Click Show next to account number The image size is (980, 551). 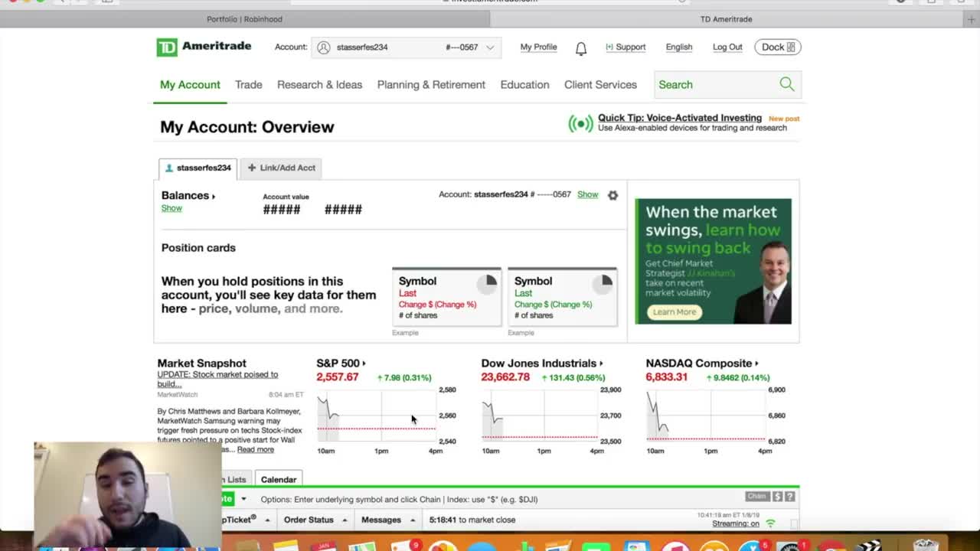coord(587,194)
